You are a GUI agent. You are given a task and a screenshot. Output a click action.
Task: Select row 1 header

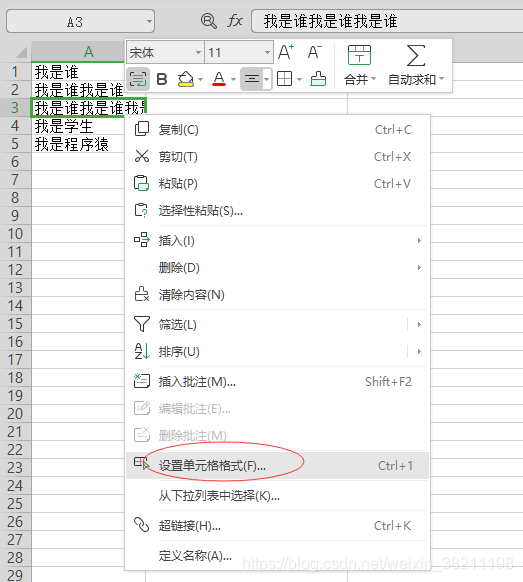pos(16,71)
